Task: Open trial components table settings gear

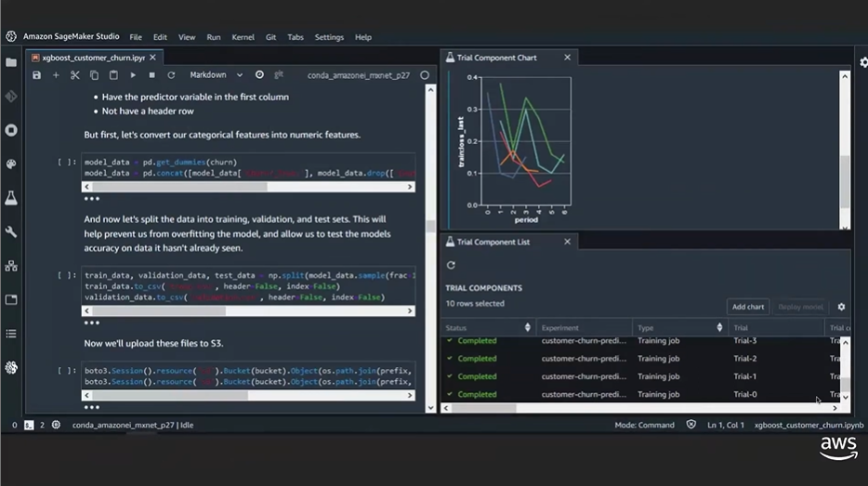Action: 841,307
